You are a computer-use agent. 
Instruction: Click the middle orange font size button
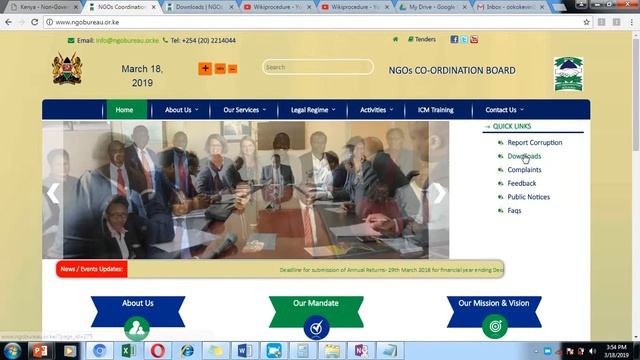[220, 69]
